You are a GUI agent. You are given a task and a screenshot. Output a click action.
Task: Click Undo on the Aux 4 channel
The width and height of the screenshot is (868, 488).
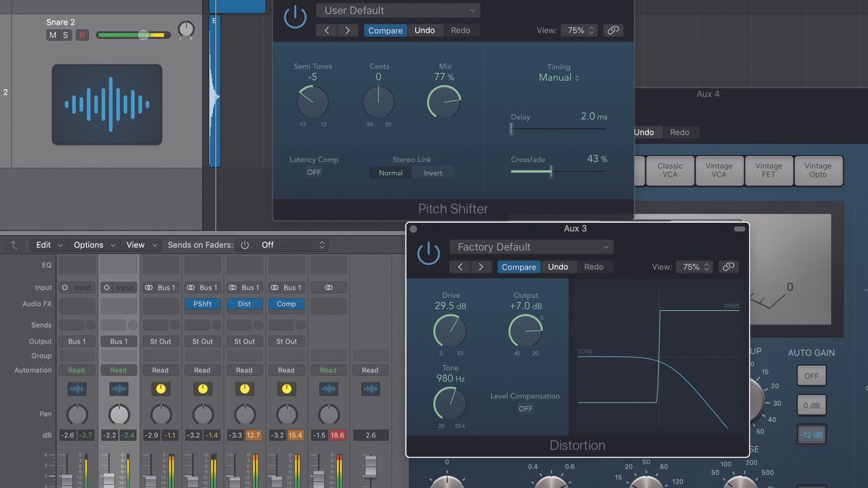click(x=644, y=132)
